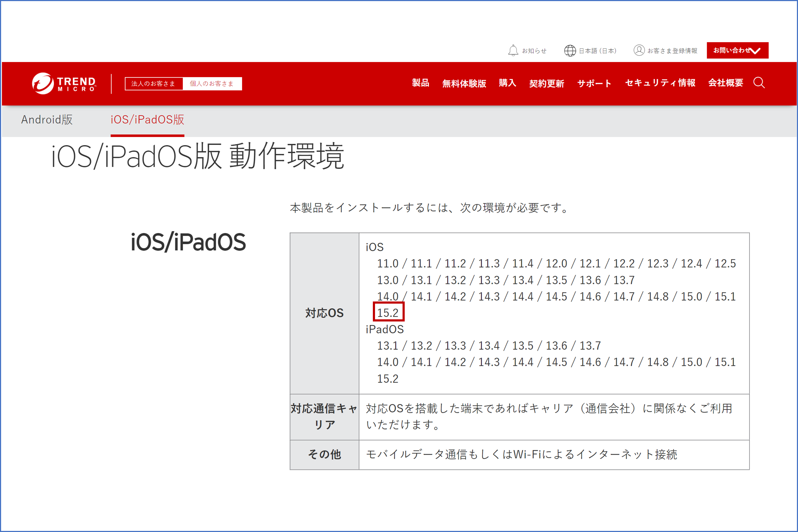Click the お知らせ link text
Viewport: 798px width, 532px height.
pyautogui.click(x=534, y=51)
